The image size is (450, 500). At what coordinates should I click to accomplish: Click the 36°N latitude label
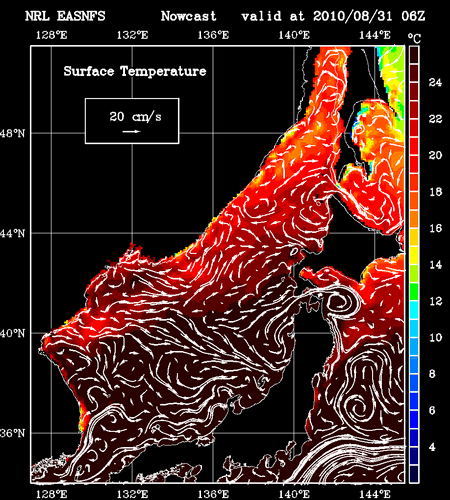[12, 433]
